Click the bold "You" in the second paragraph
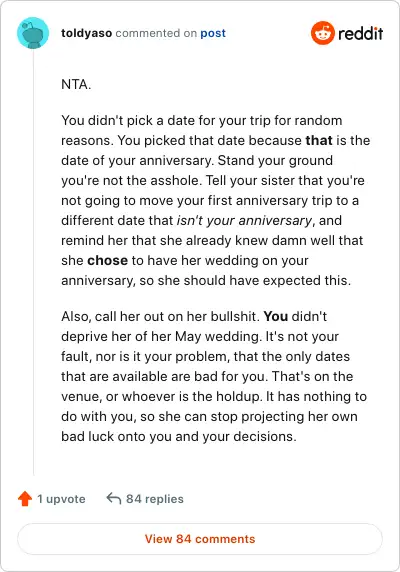This screenshot has width=400, height=572. tap(276, 316)
